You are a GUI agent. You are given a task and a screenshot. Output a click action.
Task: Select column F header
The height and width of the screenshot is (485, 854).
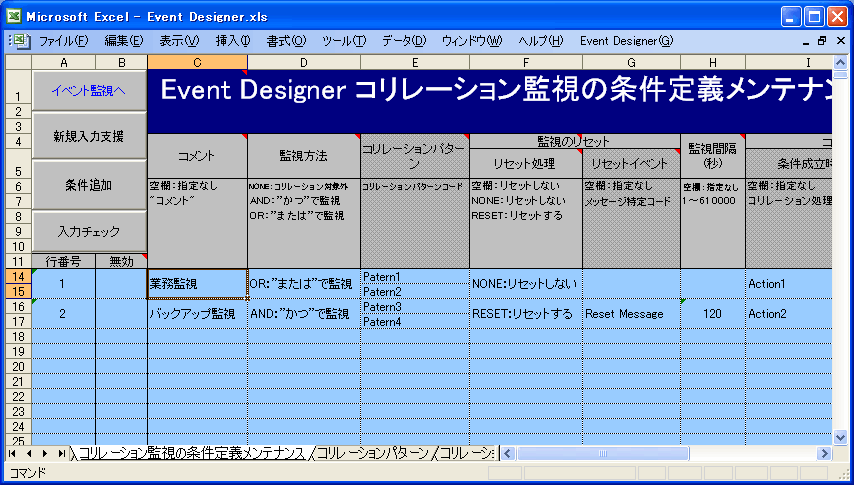[x=526, y=63]
